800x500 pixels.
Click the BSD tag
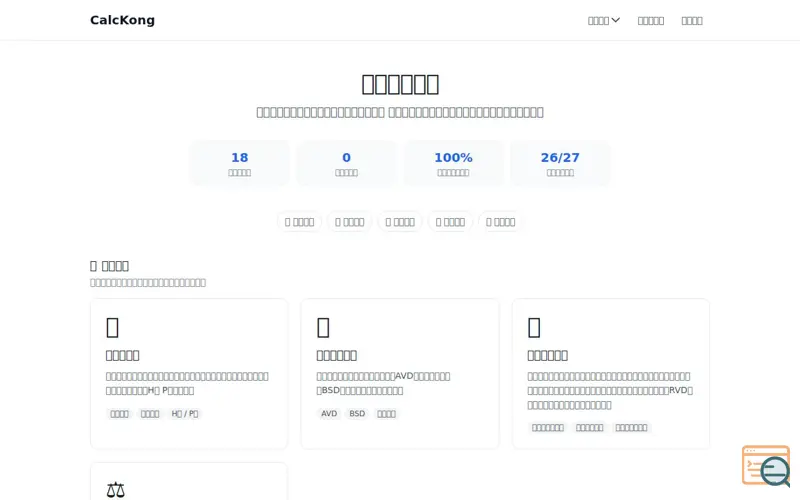pos(357,413)
